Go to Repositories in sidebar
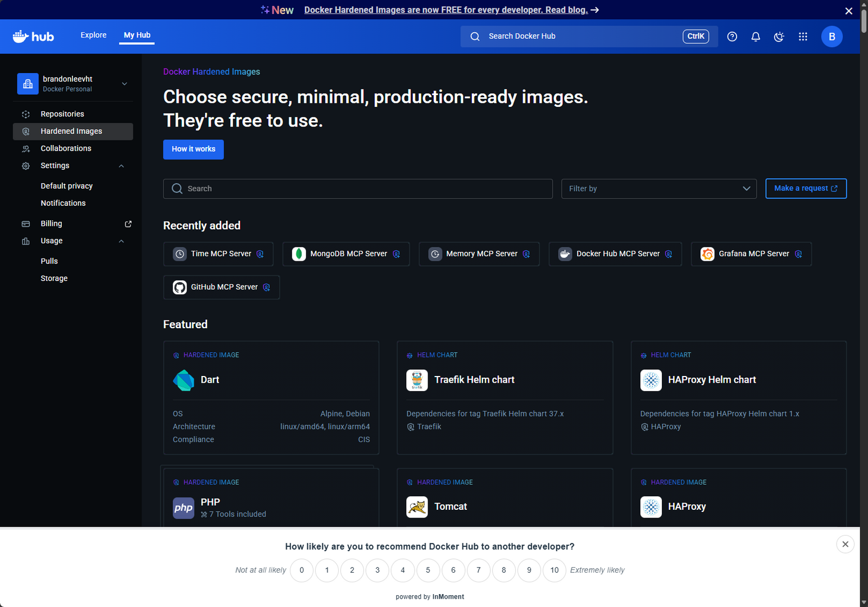Viewport: 868px width, 607px height. tap(62, 114)
